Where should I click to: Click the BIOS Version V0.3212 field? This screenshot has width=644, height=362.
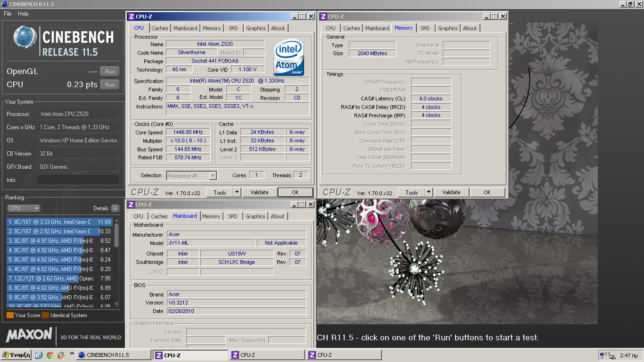[x=237, y=303]
